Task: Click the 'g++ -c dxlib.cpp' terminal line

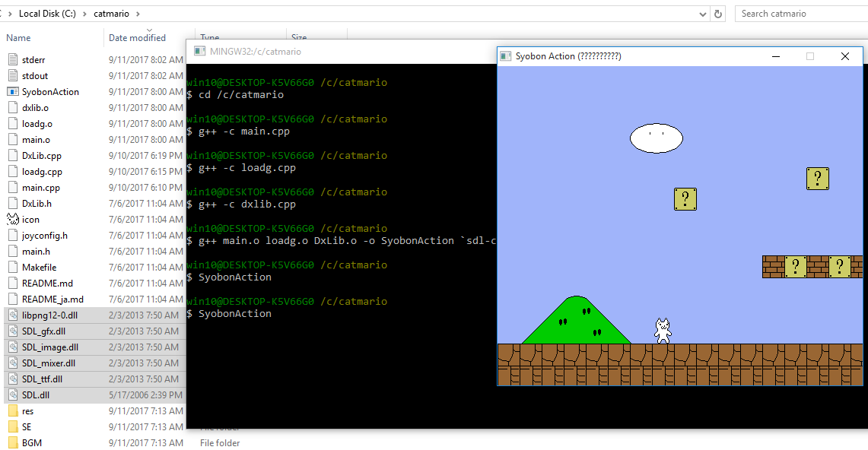Action: coord(247,204)
